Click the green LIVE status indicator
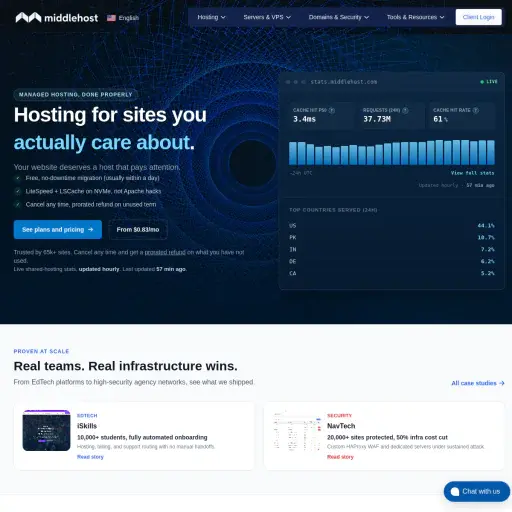The width and height of the screenshot is (512, 512). 489,82
